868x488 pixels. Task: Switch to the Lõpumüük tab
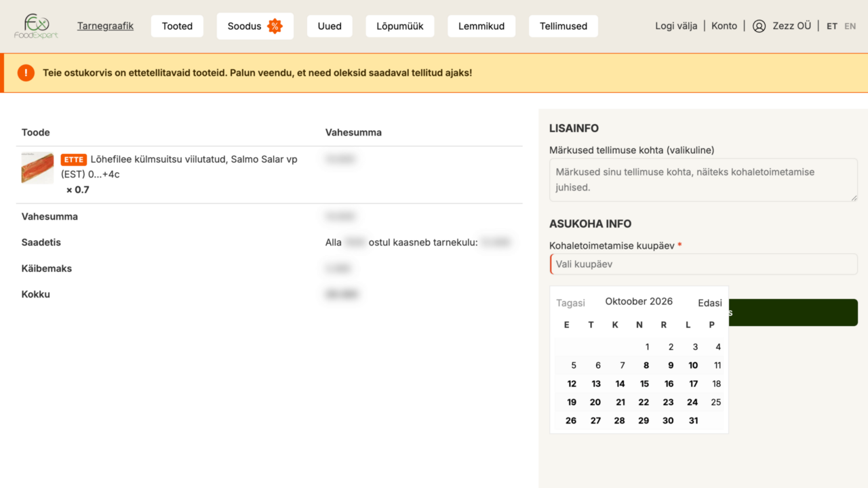pos(400,26)
